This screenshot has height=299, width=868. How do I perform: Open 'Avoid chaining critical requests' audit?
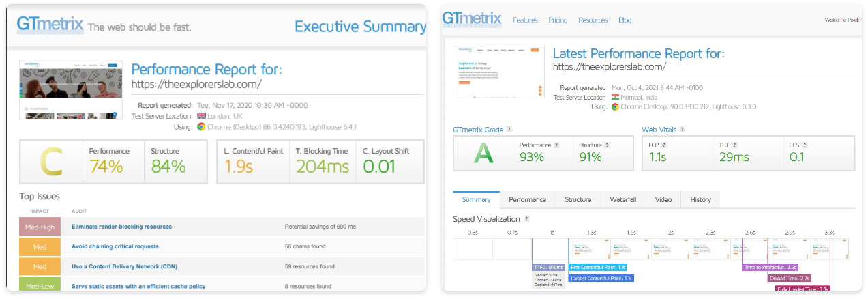point(115,246)
